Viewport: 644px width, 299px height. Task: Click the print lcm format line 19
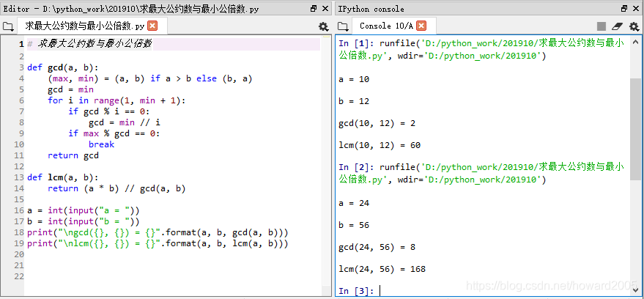tap(158, 244)
